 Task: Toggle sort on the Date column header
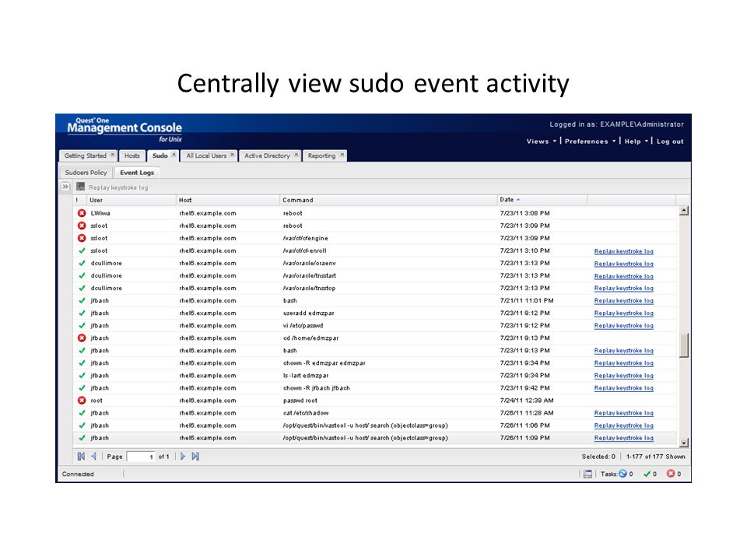click(x=542, y=200)
